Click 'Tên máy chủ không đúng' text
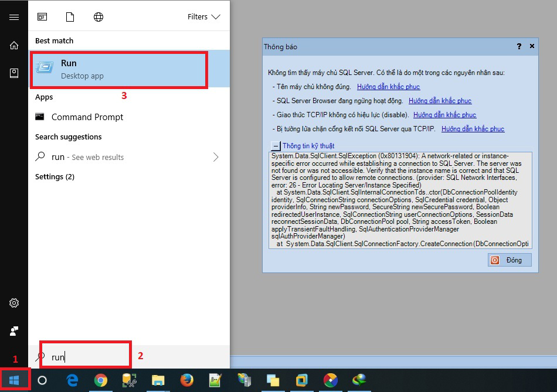The image size is (557, 392). [x=314, y=87]
